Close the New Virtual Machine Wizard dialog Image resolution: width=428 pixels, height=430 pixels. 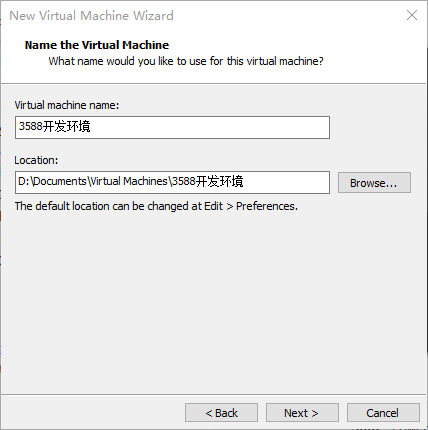[412, 15]
